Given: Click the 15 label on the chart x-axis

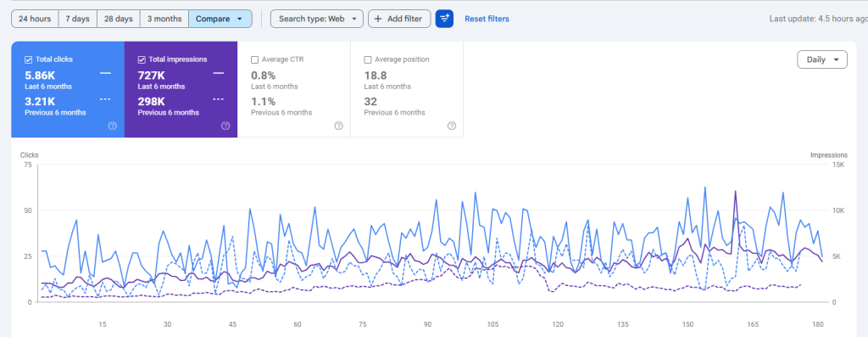Looking at the screenshot, I should click(103, 325).
